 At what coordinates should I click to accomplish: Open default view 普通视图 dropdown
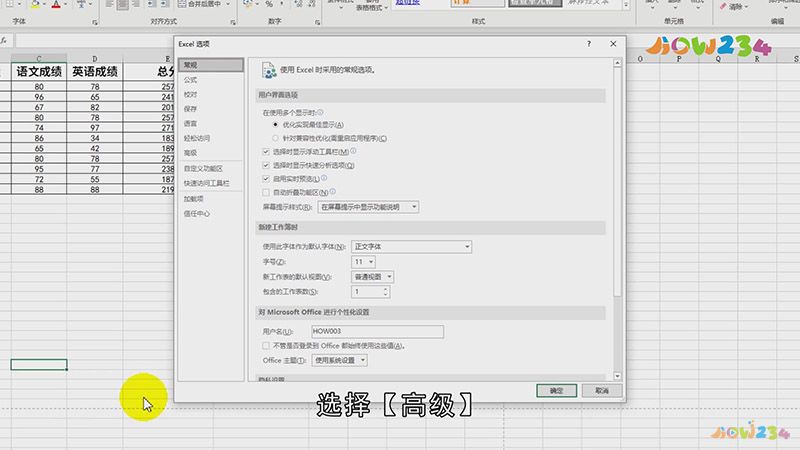(372, 277)
